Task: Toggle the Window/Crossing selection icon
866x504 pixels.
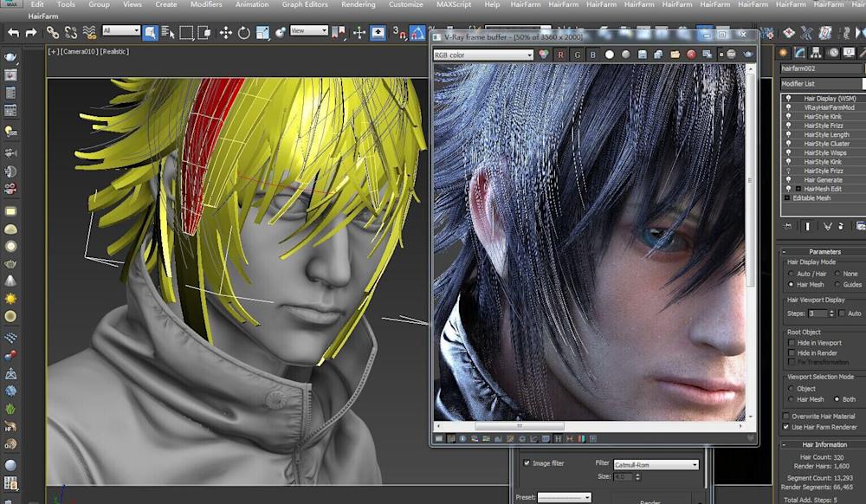Action: (204, 33)
